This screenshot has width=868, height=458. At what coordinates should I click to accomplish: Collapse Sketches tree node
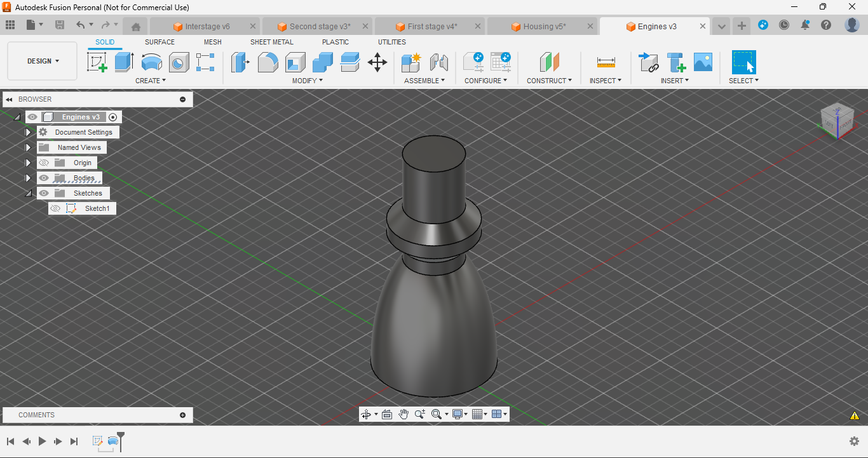coord(28,193)
